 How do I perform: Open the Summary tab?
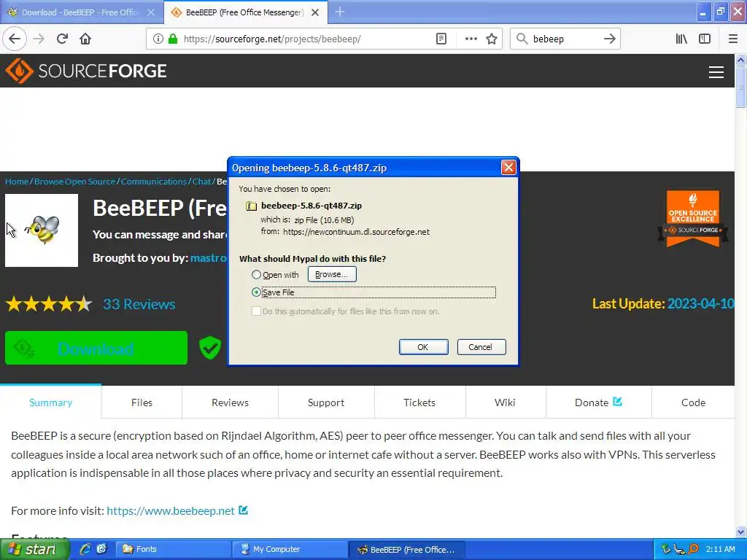pos(50,402)
